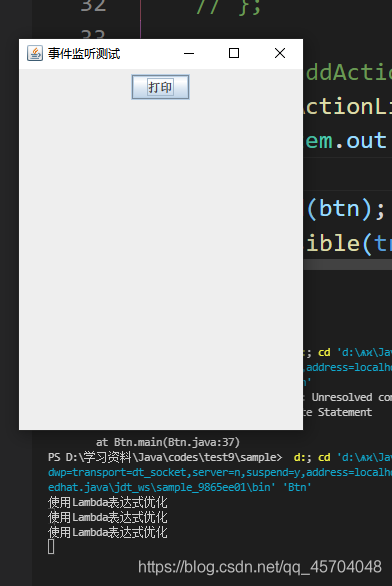
Task: Maximize the 事件监听测试 window
Action: [234, 53]
